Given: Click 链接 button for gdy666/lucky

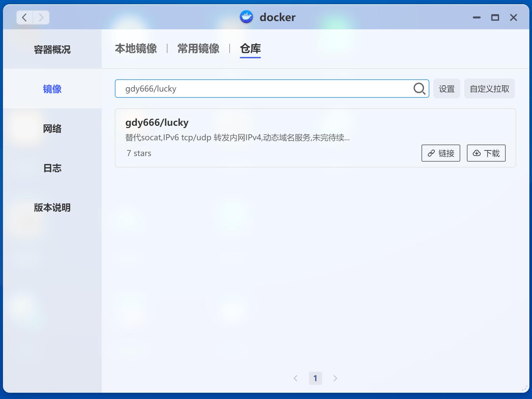Looking at the screenshot, I should (x=441, y=153).
